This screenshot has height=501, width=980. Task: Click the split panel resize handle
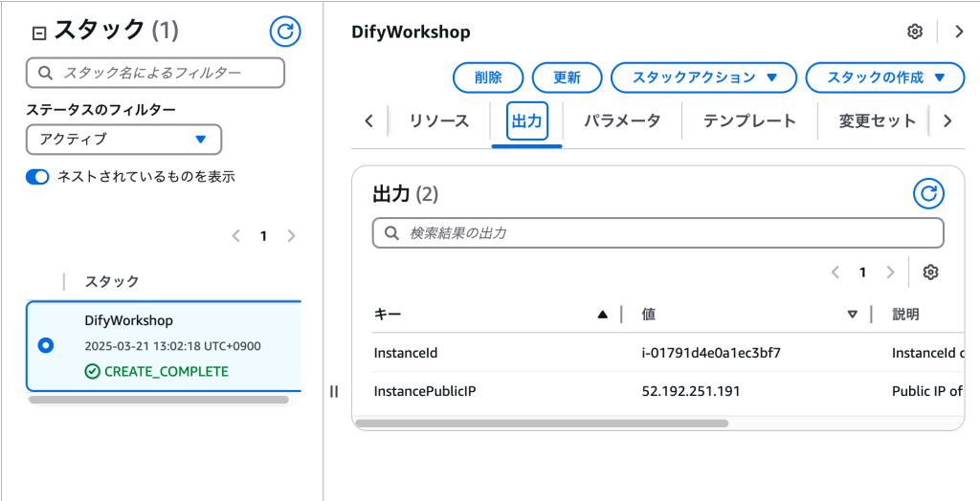334,392
